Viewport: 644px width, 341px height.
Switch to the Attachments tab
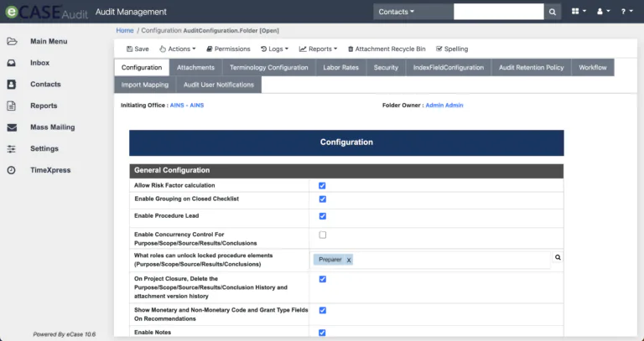click(195, 68)
